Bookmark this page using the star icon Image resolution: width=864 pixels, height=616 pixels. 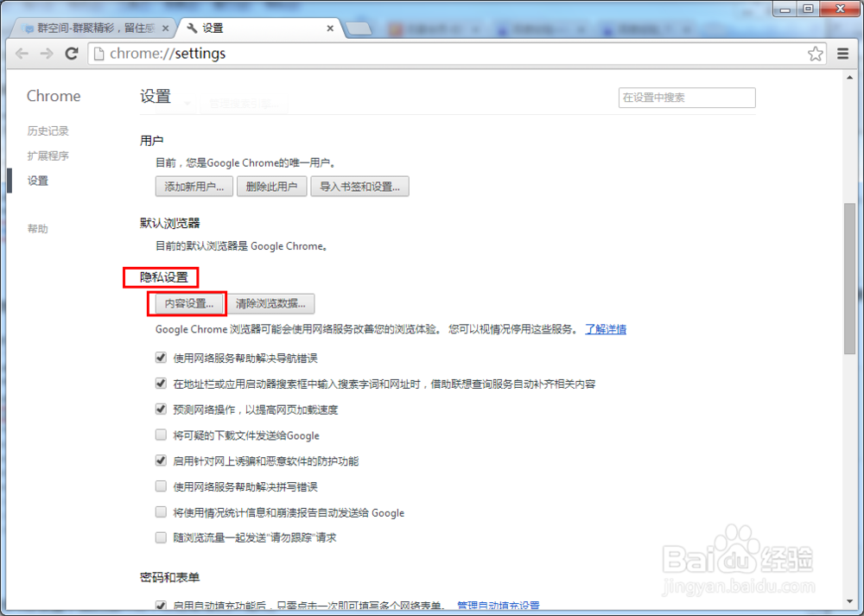(815, 54)
